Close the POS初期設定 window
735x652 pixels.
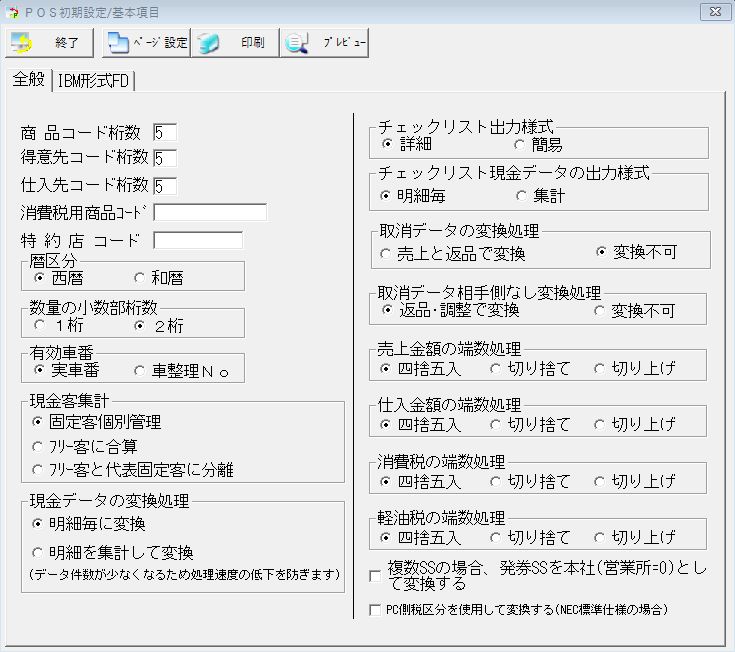[x=715, y=12]
